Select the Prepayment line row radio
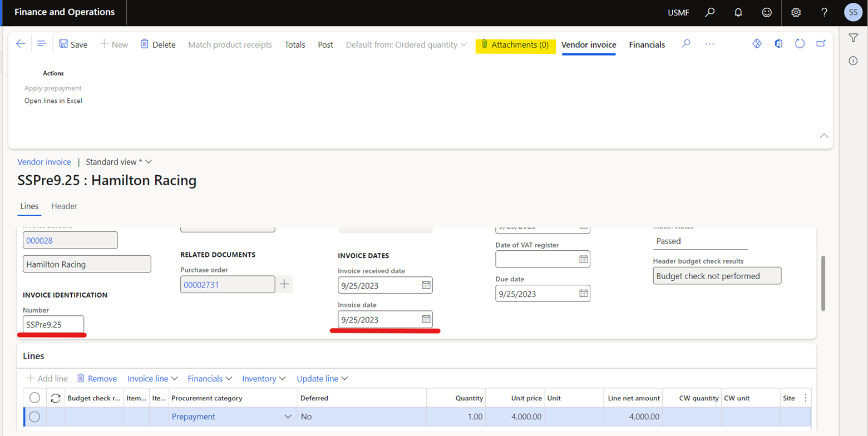Viewport: 868px width, 436px height. coord(34,417)
